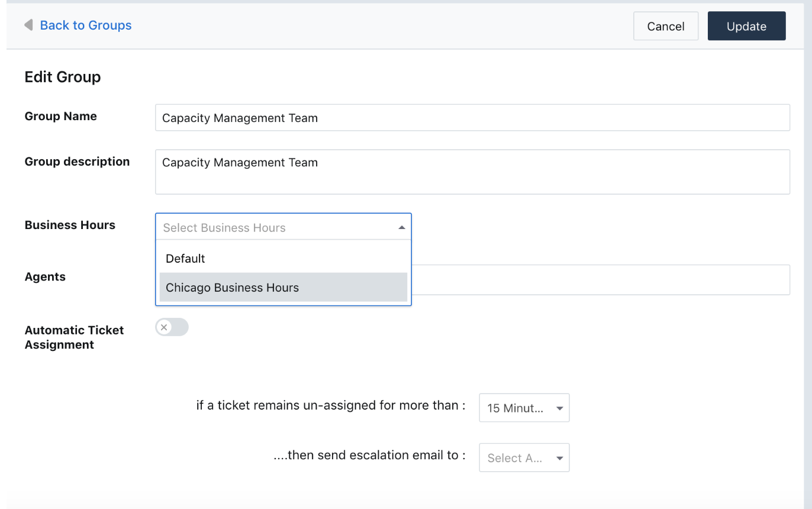Click the caret arrow on the 15 Minutes dropdown
This screenshot has height=509, width=812.
click(559, 408)
